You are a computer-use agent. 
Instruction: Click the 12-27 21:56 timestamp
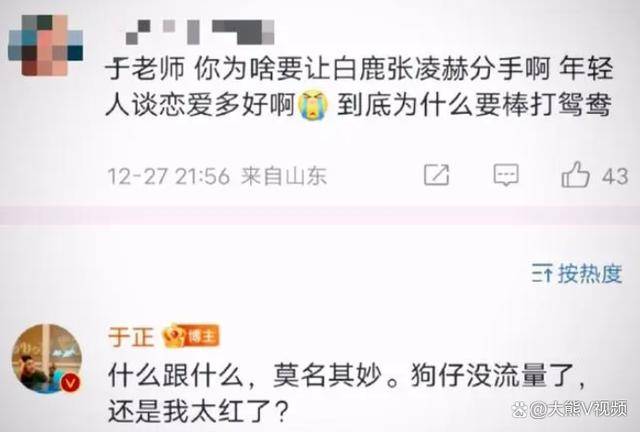click(169, 176)
